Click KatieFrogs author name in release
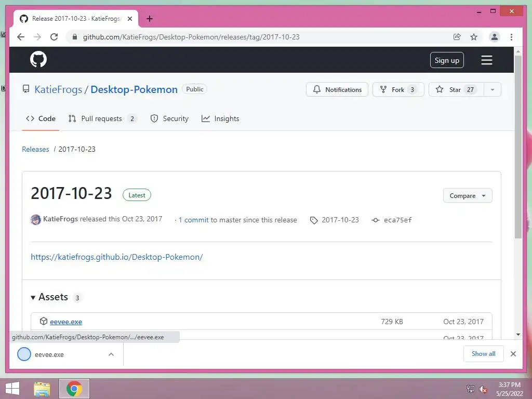 (x=60, y=219)
